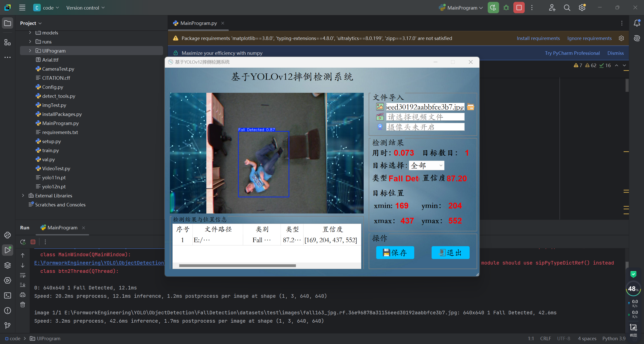
Task: Toggle the Project tool window folder icon
Action: [x=8, y=23]
